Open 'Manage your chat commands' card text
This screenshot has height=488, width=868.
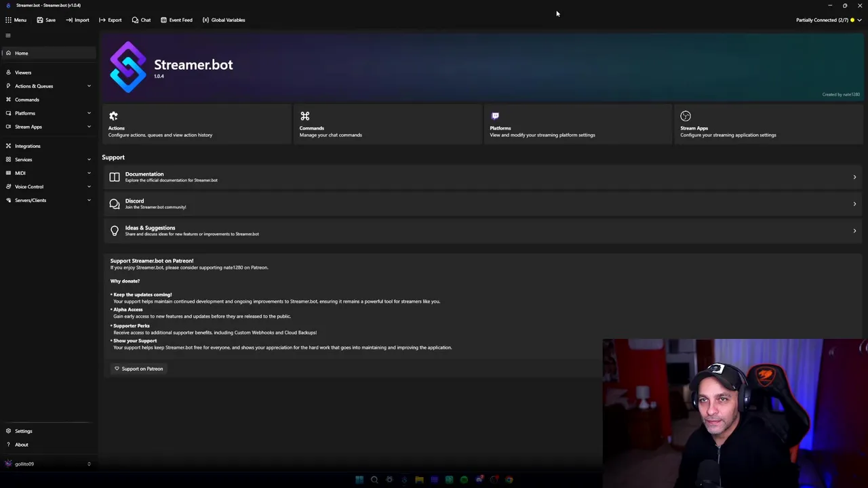(x=331, y=135)
